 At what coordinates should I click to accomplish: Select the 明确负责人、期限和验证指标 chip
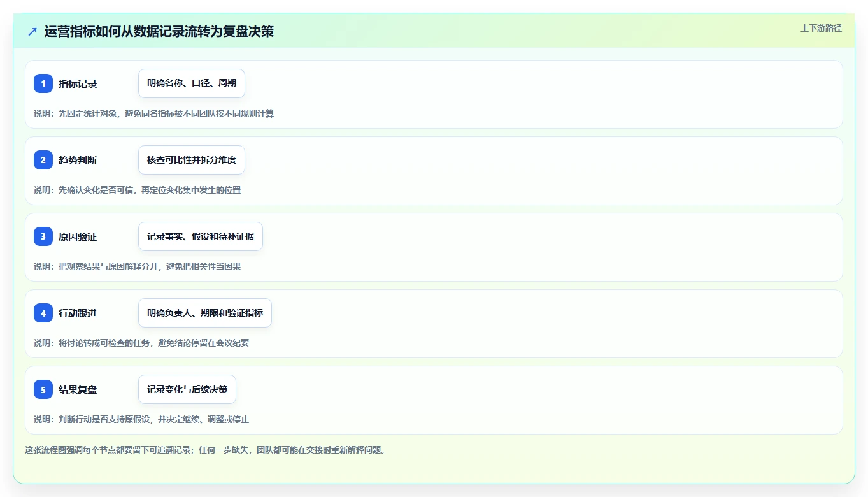pyautogui.click(x=205, y=313)
